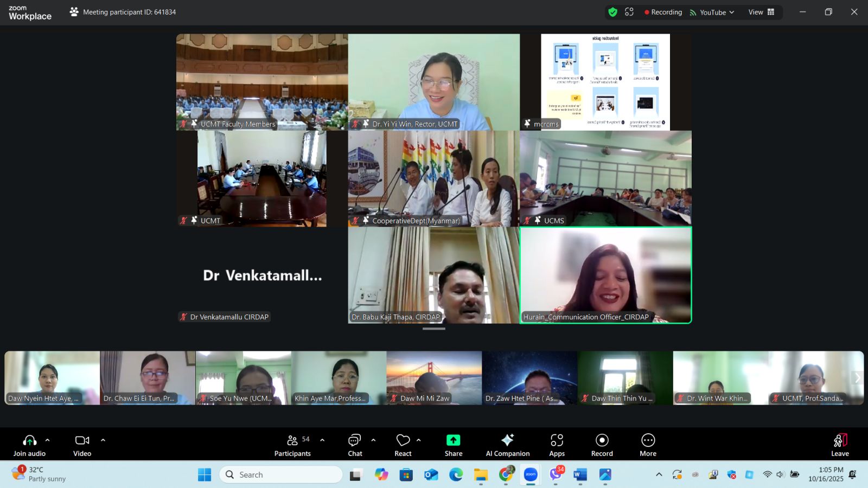Open the Apps menu
This screenshot has width=868, height=488.
point(557,445)
